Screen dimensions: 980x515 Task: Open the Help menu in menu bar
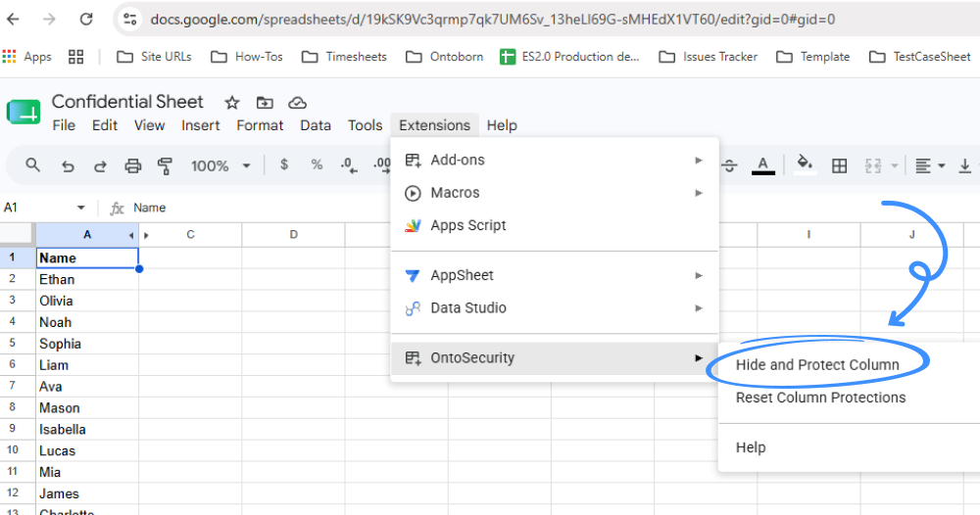tap(502, 125)
